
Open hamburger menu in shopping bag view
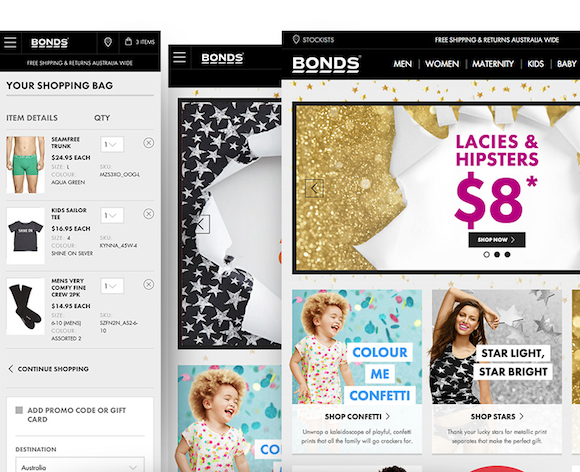click(10, 42)
